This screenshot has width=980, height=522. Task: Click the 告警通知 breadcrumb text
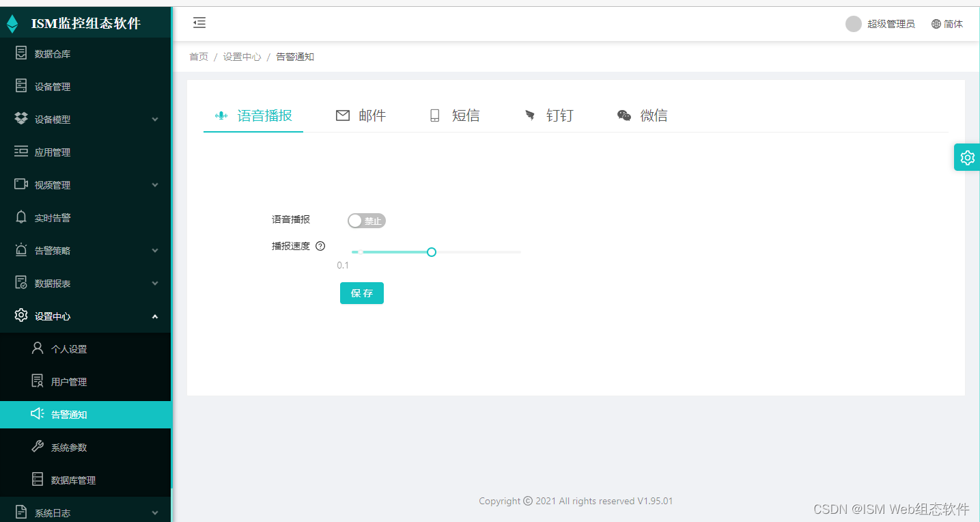pyautogui.click(x=295, y=57)
